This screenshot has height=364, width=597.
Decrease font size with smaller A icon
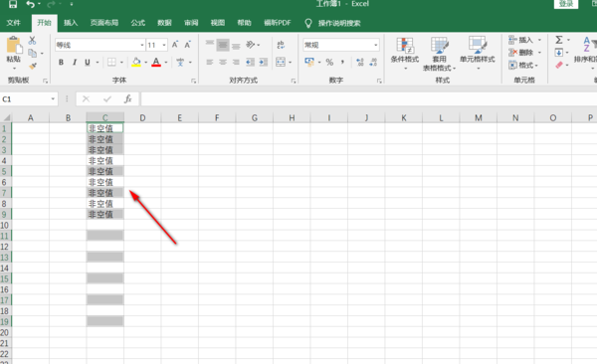(188, 45)
